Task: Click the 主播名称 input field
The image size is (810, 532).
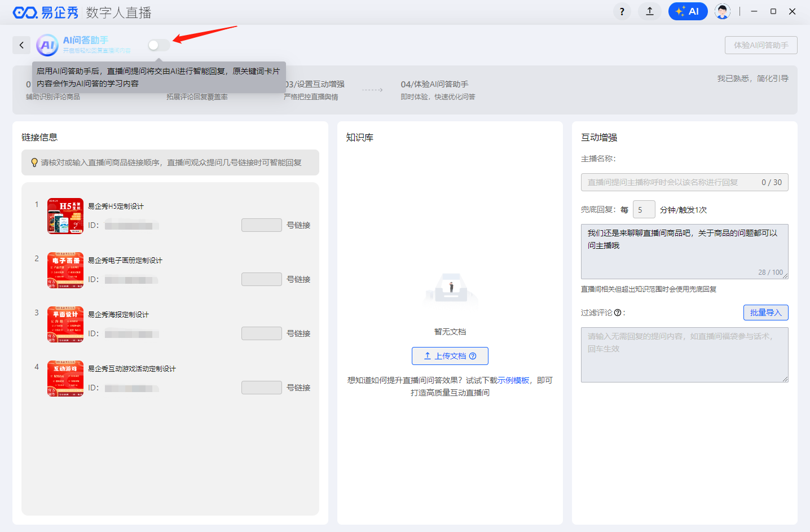Action: (x=685, y=182)
